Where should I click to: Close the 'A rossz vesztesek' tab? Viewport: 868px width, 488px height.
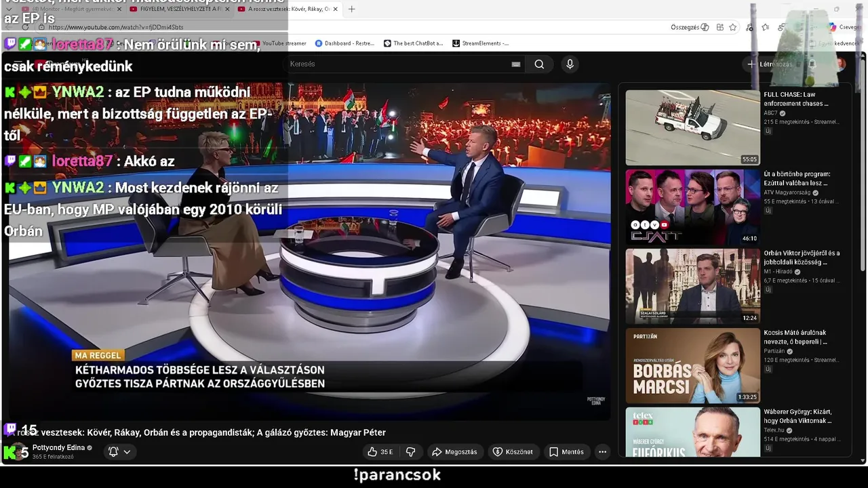335,9
